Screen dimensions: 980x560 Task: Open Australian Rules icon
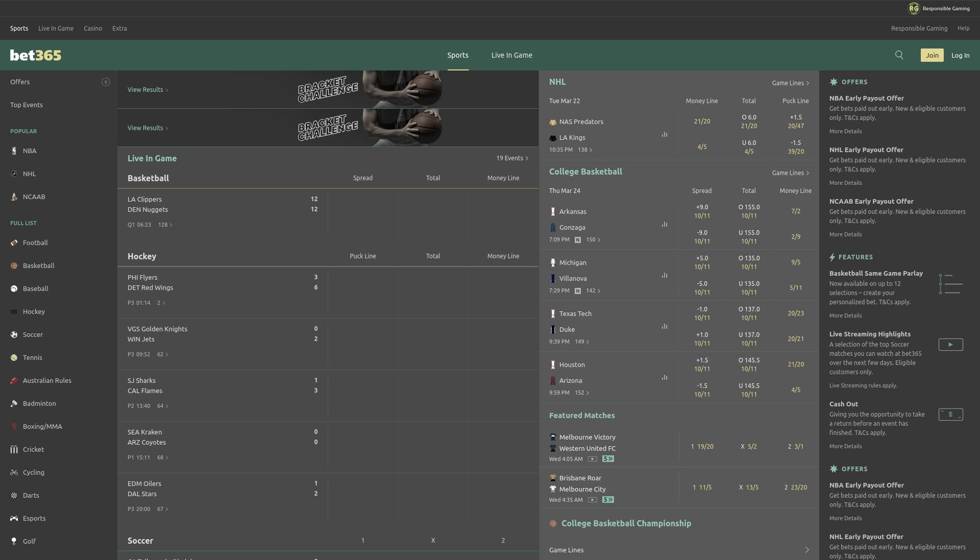point(14,380)
